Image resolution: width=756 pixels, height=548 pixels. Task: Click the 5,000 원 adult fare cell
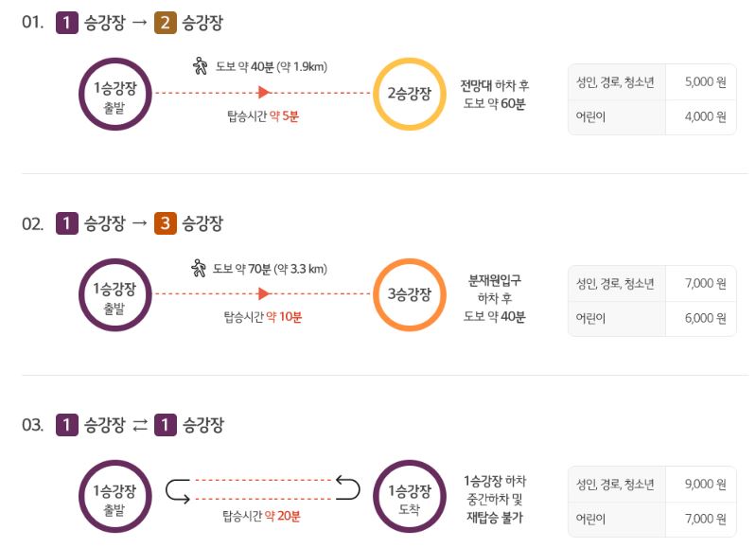tap(705, 82)
